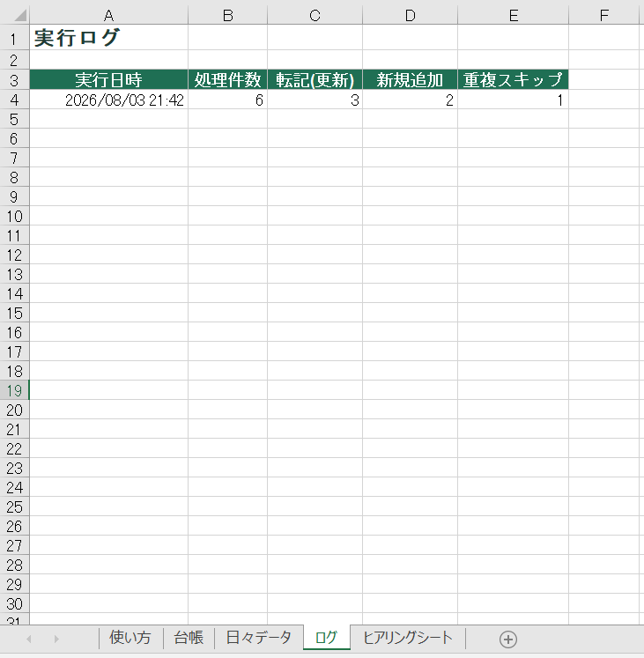
Task: Select column C header
Action: [315, 16]
